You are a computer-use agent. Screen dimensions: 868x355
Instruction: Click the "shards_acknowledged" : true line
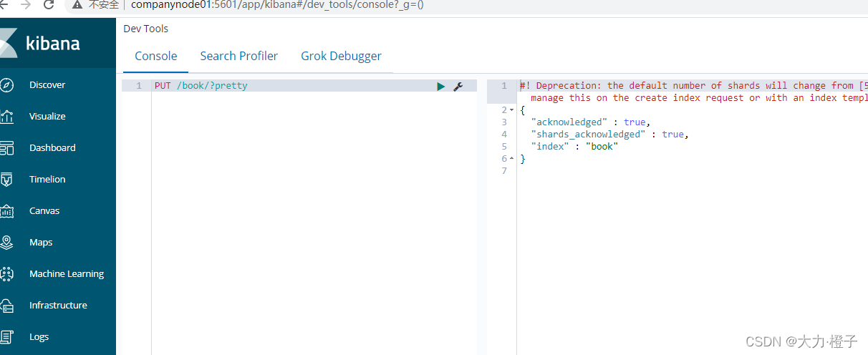pos(610,135)
